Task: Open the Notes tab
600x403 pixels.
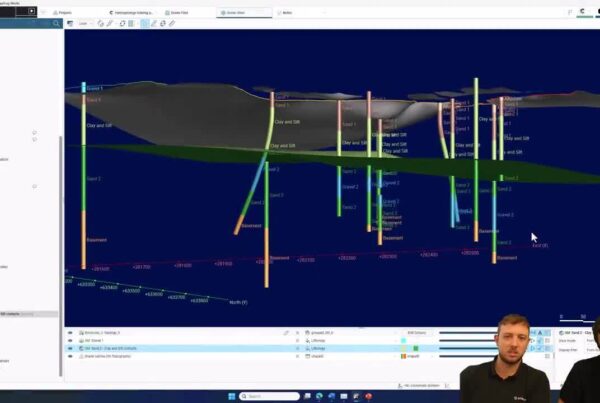Action: [x=288, y=12]
